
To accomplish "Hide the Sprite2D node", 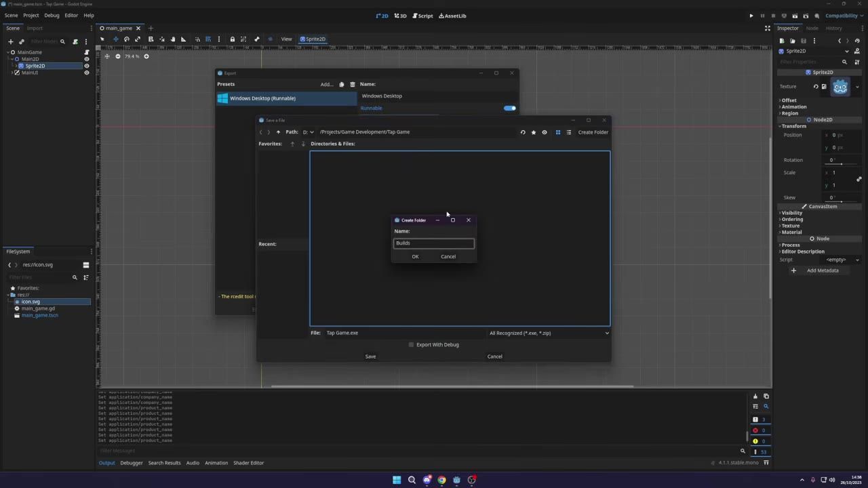I will [x=87, y=66].
